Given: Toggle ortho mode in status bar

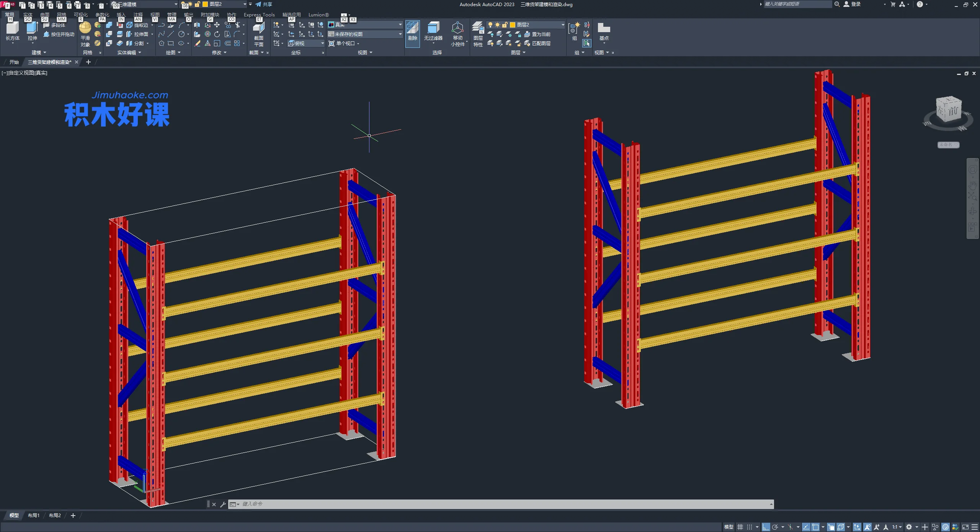Looking at the screenshot, I should (766, 527).
